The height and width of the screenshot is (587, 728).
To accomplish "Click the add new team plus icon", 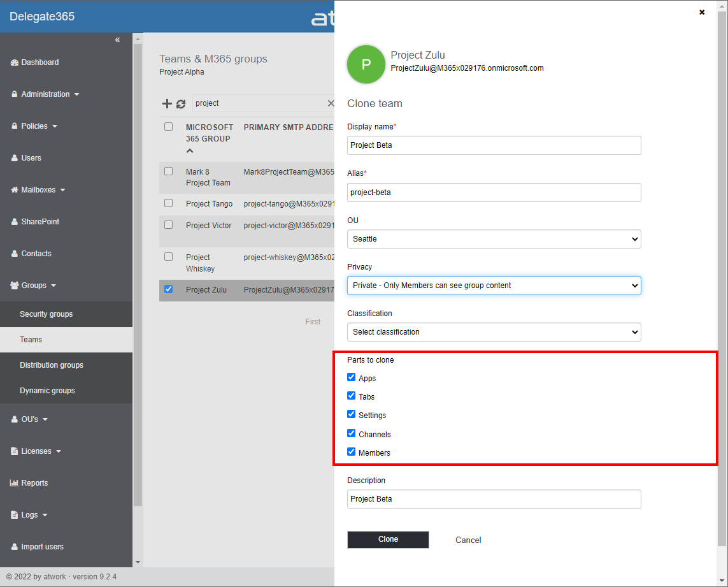I will 167,104.
